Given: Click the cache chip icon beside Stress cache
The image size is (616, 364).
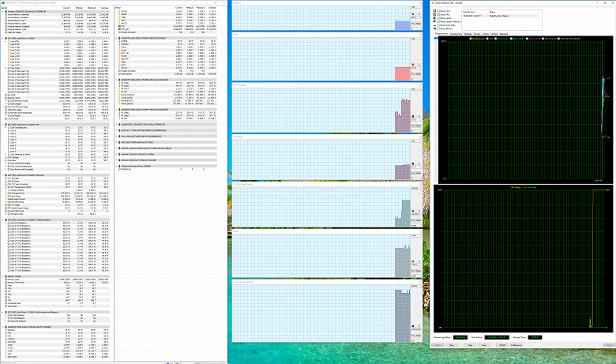Looking at the screenshot, I should click(x=434, y=18).
